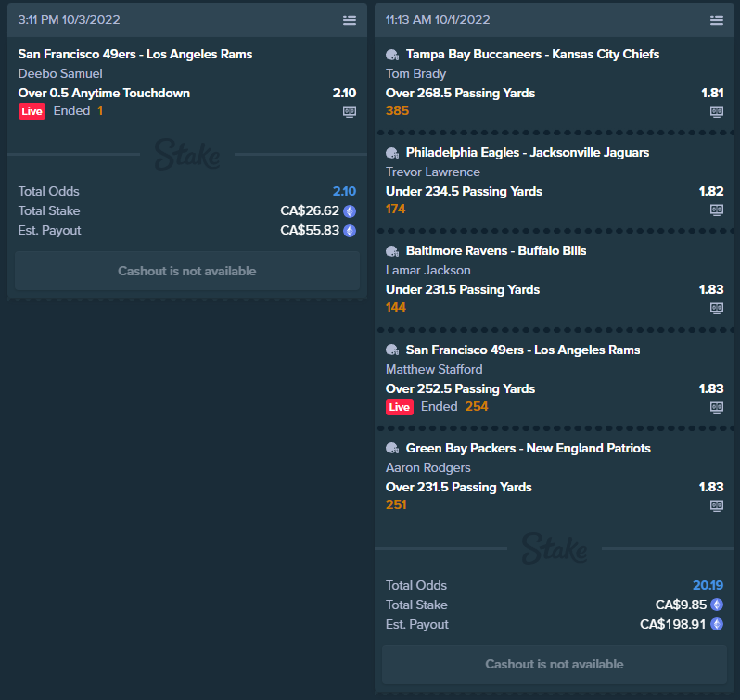740x700 pixels.
Task: Open scoreboard icon for Aaron Rodgers passing yards
Action: point(717,505)
